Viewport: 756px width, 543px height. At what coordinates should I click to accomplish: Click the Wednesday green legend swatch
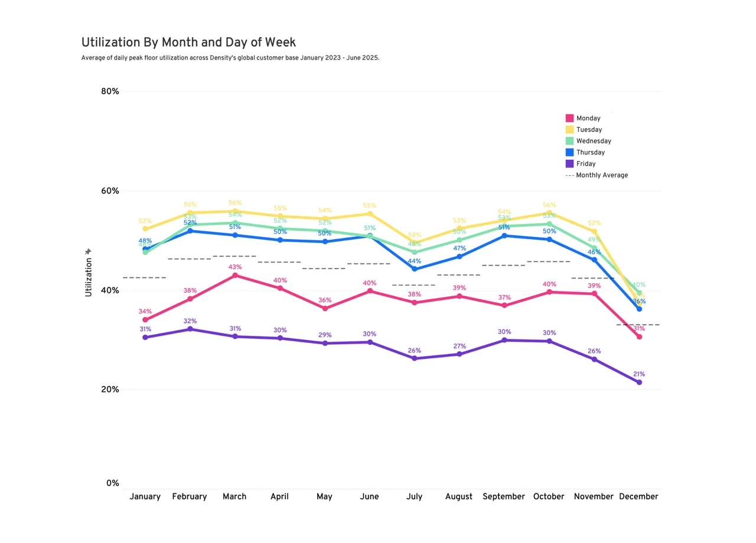coord(569,141)
